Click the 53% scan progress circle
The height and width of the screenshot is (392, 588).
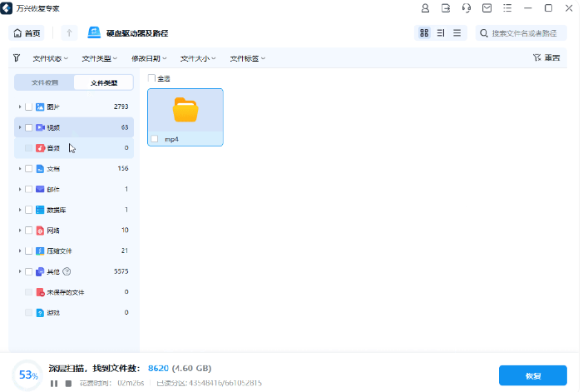click(27, 375)
